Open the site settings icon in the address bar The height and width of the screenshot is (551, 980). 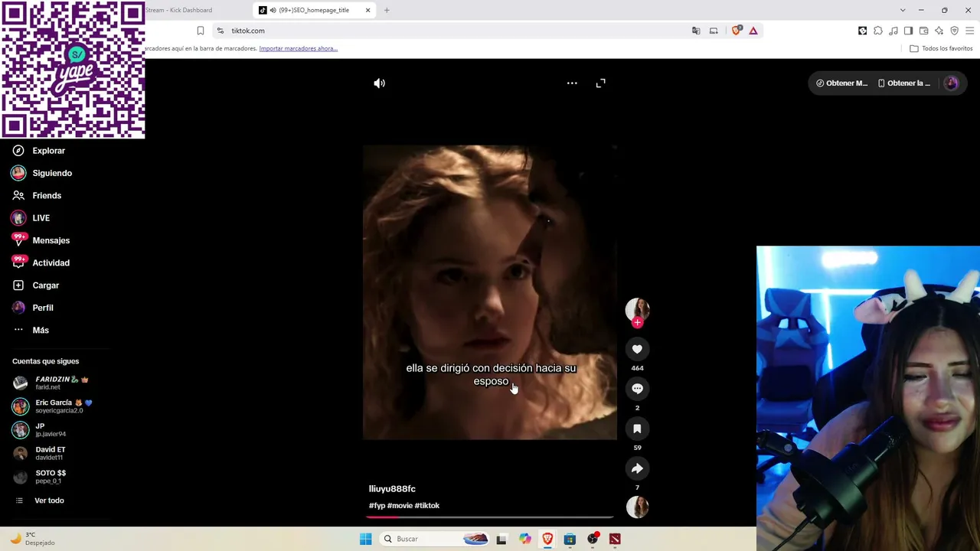point(220,31)
